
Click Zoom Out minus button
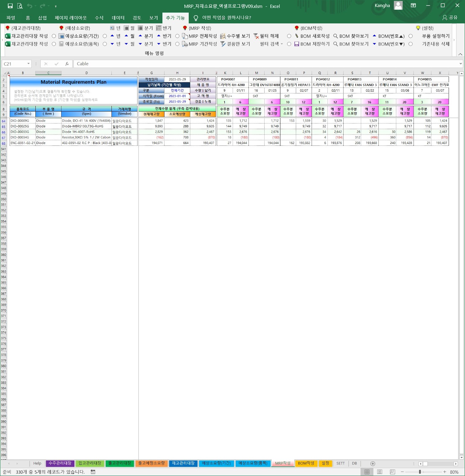pyautogui.click(x=402, y=472)
